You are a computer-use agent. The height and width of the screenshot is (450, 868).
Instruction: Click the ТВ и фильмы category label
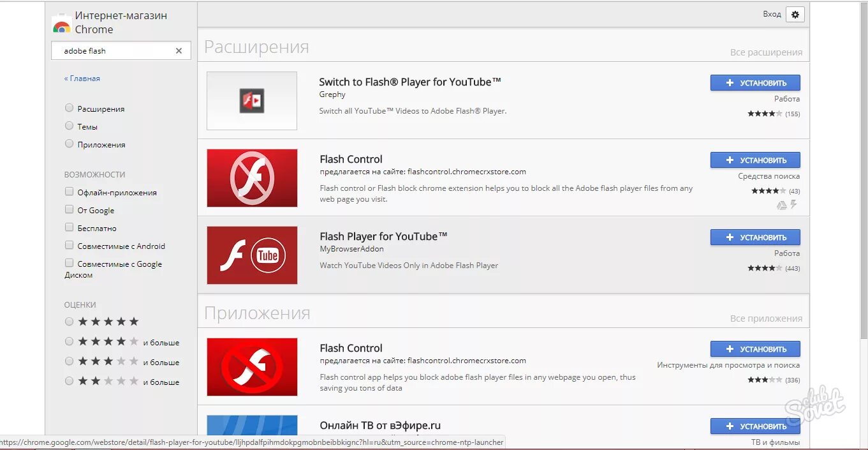pos(776,442)
